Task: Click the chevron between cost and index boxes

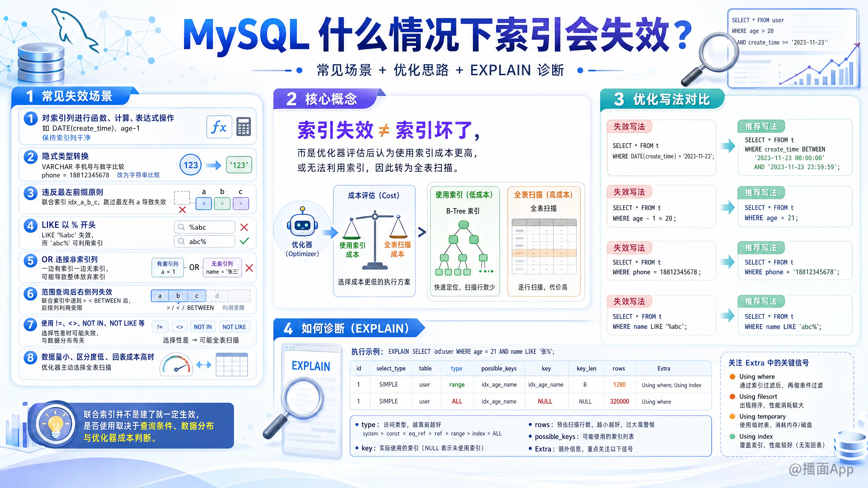Action: [422, 232]
